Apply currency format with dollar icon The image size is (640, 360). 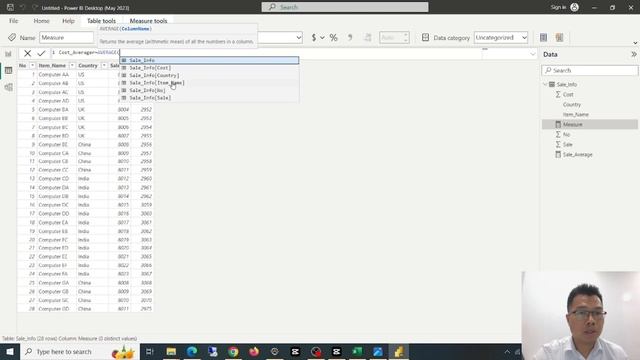point(313,38)
